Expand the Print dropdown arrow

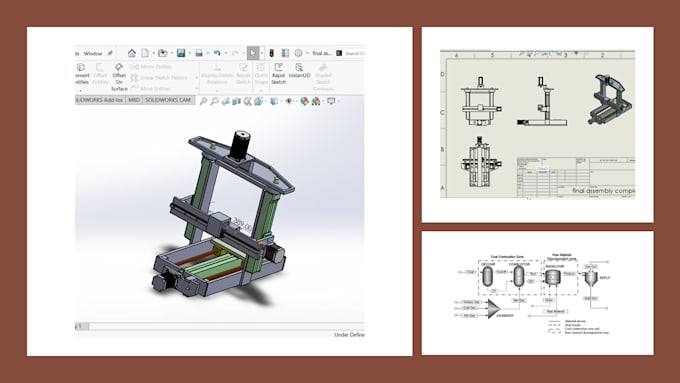coord(208,54)
